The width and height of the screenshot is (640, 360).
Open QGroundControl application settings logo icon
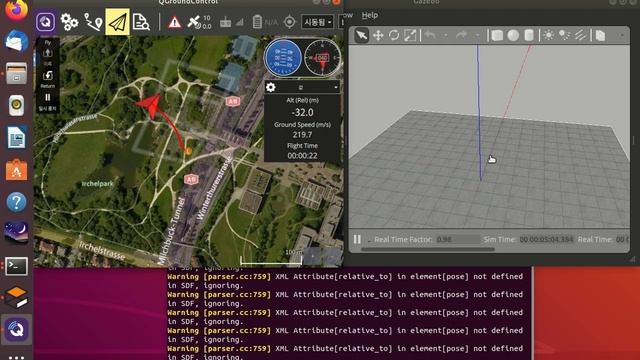pos(45,22)
